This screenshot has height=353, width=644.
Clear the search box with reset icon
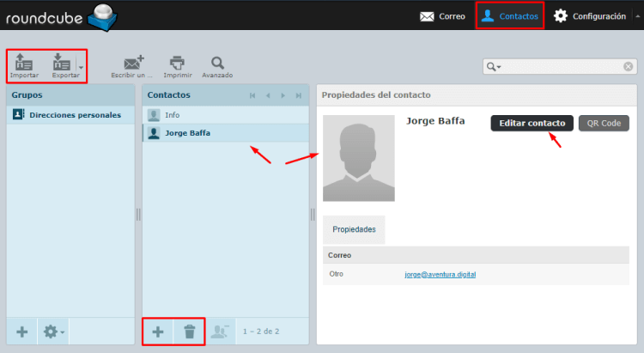(x=629, y=66)
